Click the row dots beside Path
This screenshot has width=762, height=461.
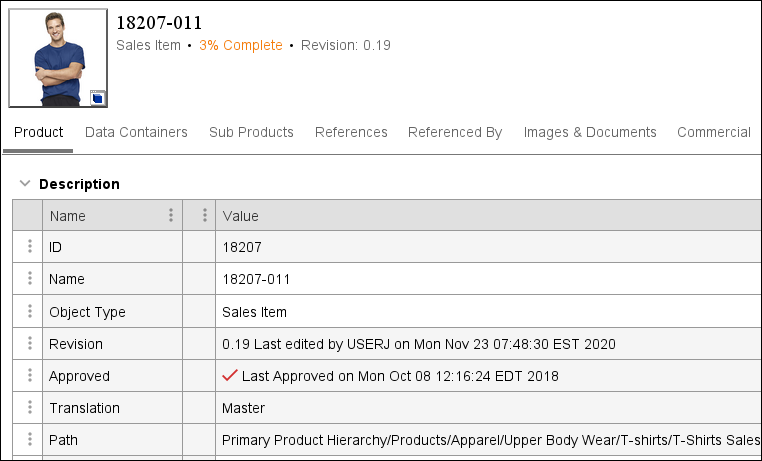click(28, 440)
